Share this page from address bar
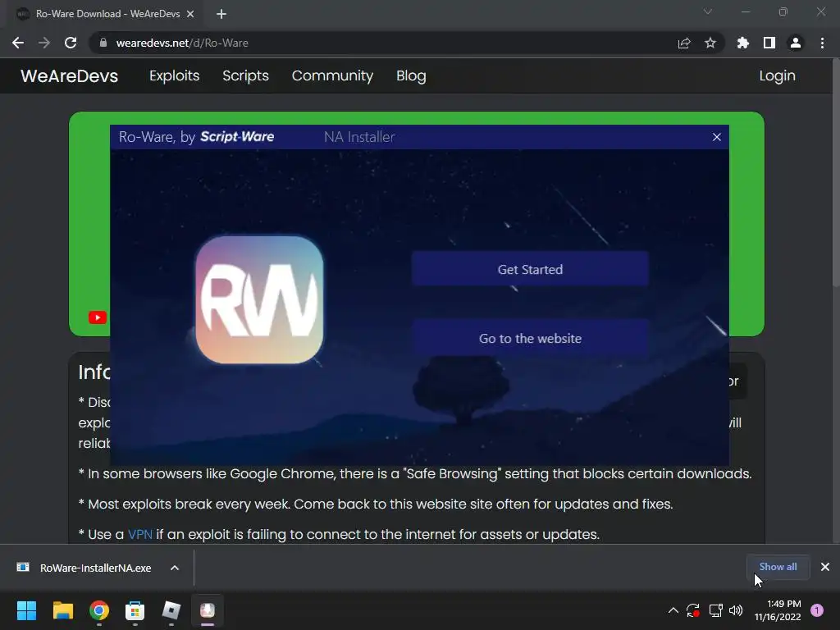Screen dimensions: 840x630 point(684,43)
